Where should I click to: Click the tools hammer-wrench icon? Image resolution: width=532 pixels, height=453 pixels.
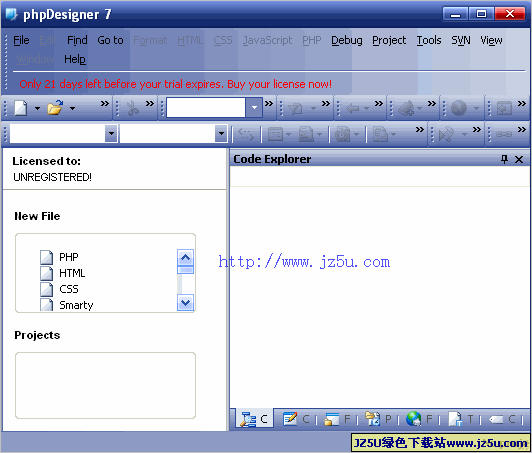pos(446,134)
